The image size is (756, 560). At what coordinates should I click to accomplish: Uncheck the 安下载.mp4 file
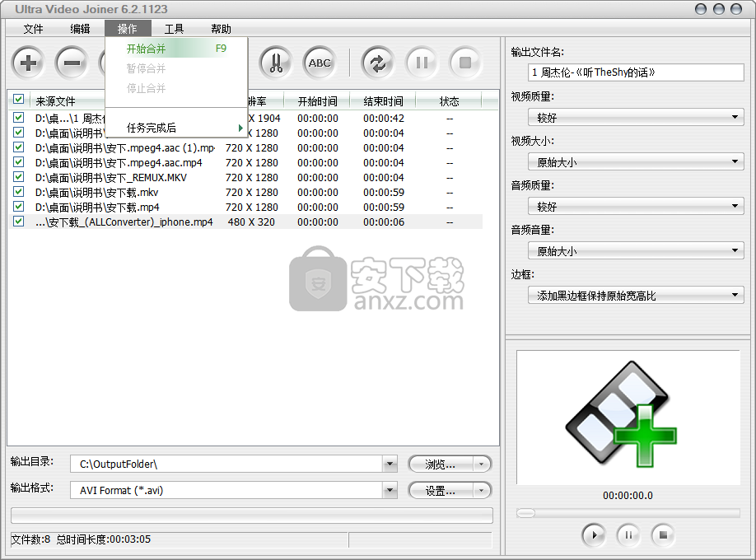click(18, 207)
